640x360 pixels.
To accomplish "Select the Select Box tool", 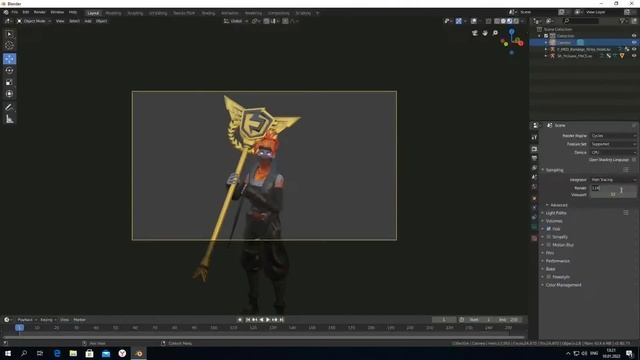I will tap(9, 34).
